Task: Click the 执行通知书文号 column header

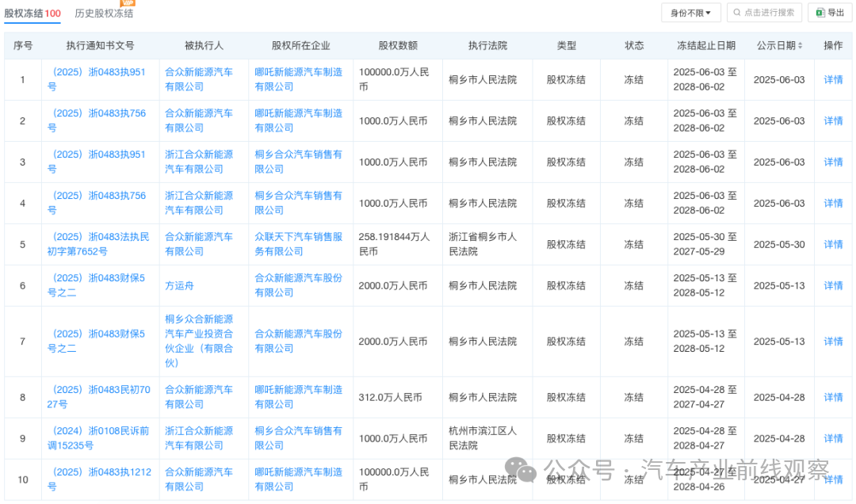Action: tap(101, 46)
